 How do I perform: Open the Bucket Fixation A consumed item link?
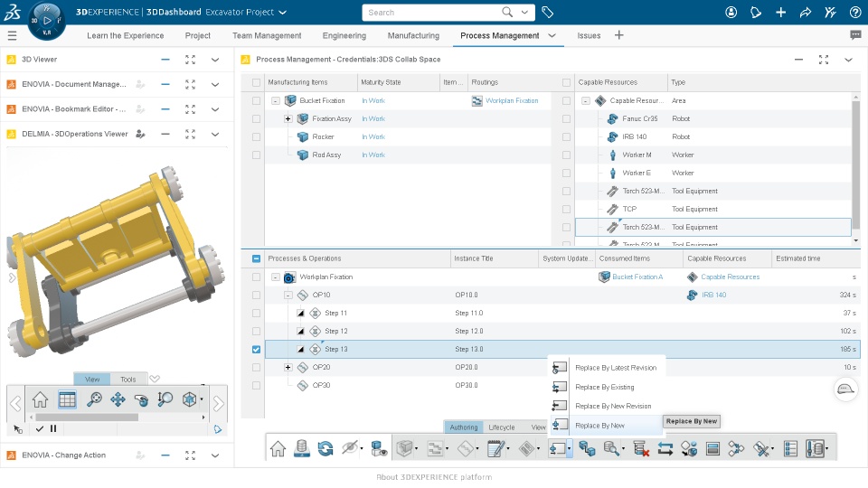pos(637,277)
